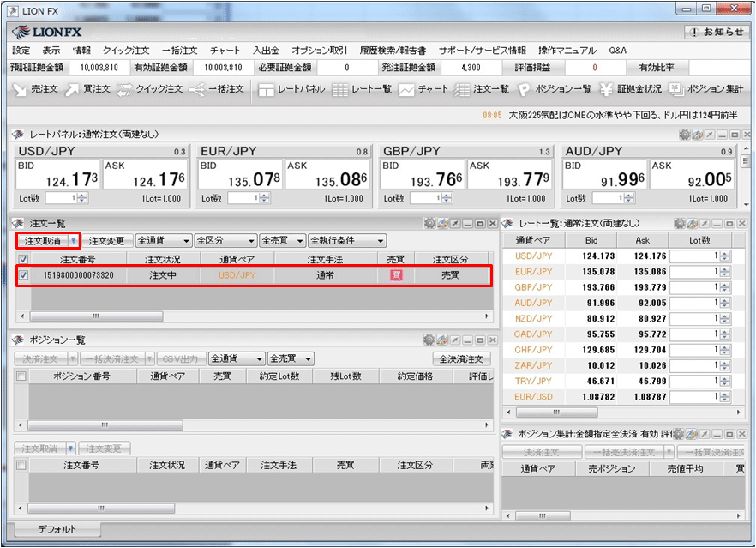756x548 pixels.
Task: Open the 全売買 dropdown in 注文一覧
Action: [283, 240]
